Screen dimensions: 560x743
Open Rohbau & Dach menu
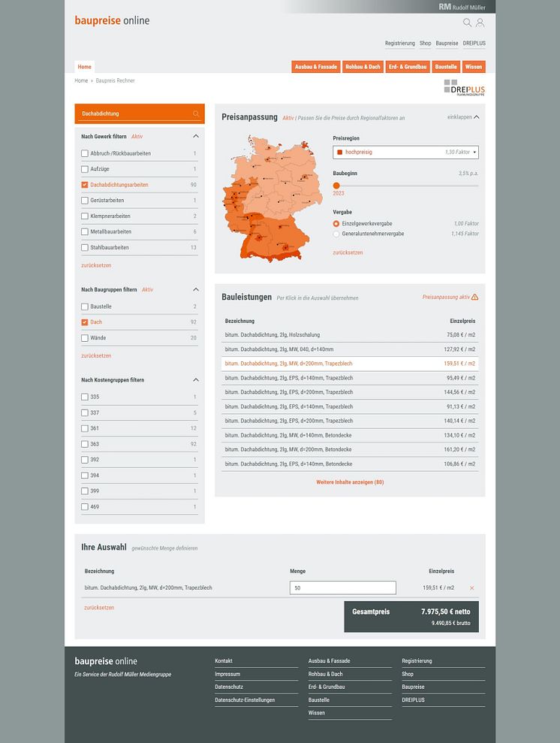(363, 67)
